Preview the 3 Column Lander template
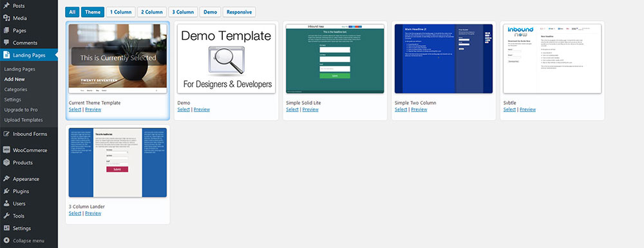The height and width of the screenshot is (248, 644). point(93,213)
